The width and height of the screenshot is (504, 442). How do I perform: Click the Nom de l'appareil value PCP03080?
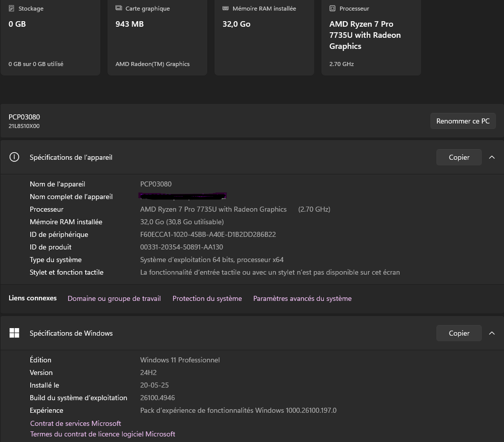tap(156, 184)
